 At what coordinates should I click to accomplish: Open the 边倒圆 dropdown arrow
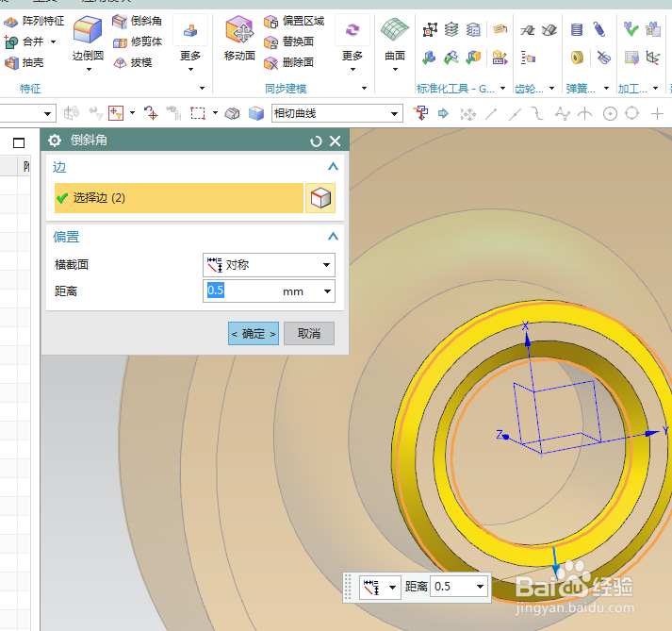tap(89, 70)
